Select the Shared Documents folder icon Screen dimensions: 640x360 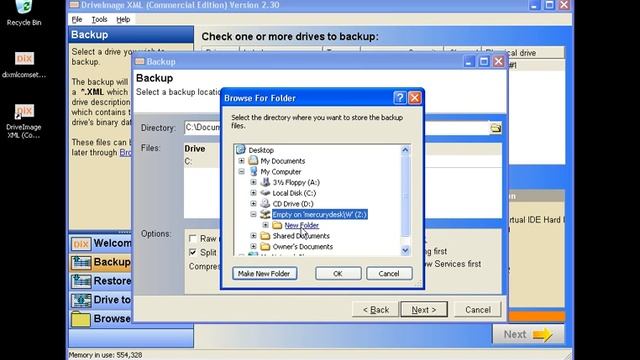coord(265,236)
